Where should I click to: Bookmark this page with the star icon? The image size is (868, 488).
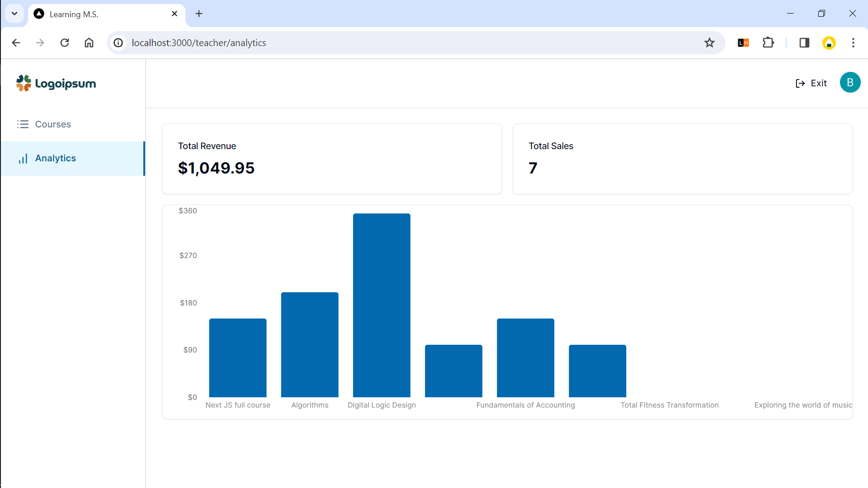(x=709, y=42)
